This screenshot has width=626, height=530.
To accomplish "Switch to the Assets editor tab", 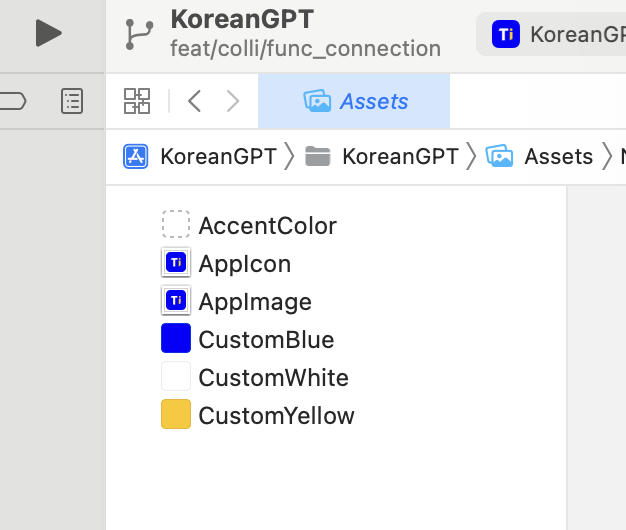I will tap(354, 101).
